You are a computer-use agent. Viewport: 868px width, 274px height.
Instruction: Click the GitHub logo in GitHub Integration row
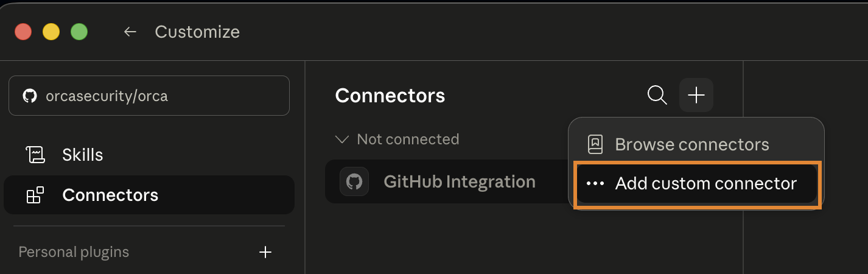pyautogui.click(x=354, y=181)
